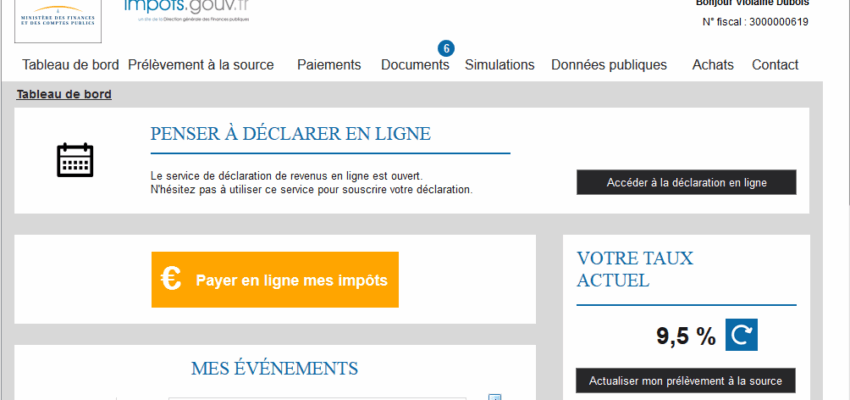
Task: Click the impots.gouv.fr site logo
Action: tap(187, 10)
